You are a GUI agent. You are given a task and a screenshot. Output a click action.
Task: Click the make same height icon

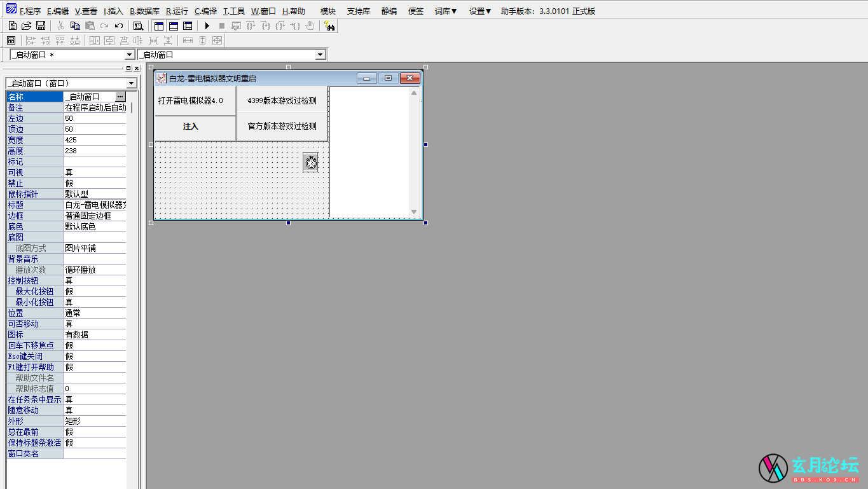coord(202,41)
